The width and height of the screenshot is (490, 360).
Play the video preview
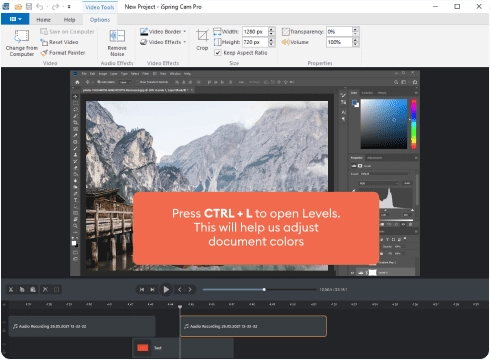[166, 289]
